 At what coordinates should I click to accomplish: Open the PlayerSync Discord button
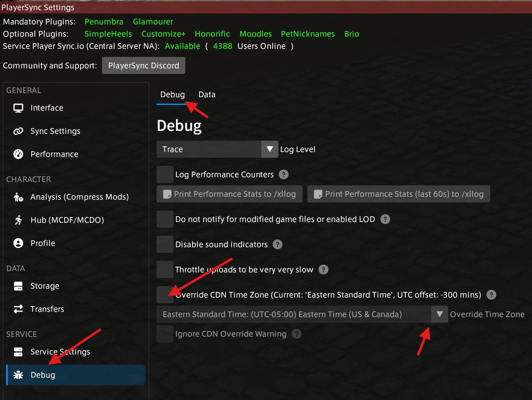(143, 65)
